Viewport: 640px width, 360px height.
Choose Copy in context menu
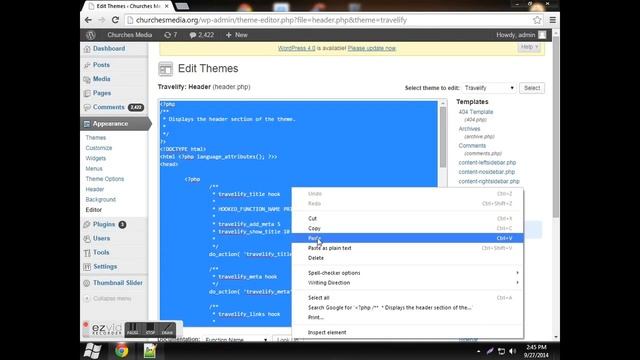click(408, 229)
